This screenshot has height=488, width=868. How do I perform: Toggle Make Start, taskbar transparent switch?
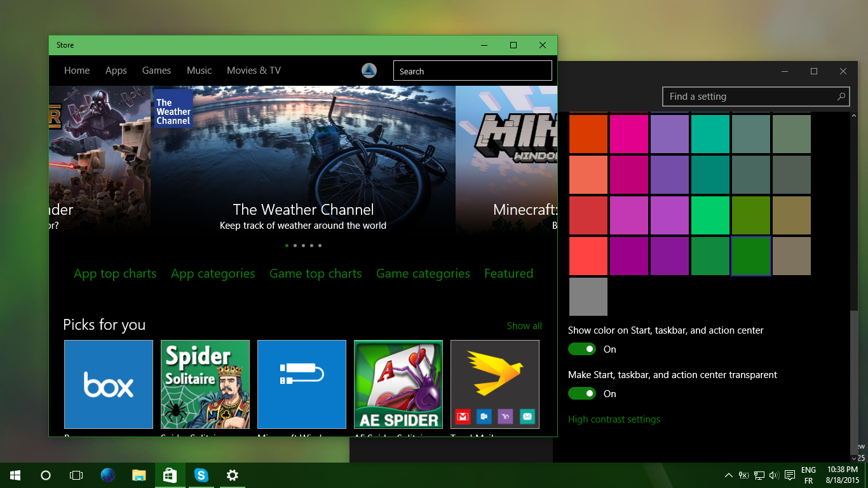(x=582, y=393)
